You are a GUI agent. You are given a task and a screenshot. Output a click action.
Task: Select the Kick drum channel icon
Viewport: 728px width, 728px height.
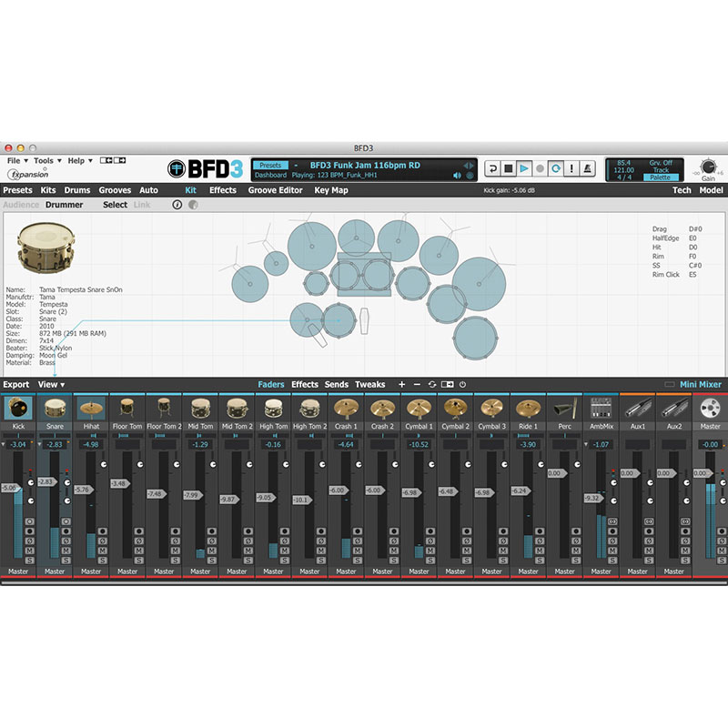[x=17, y=408]
